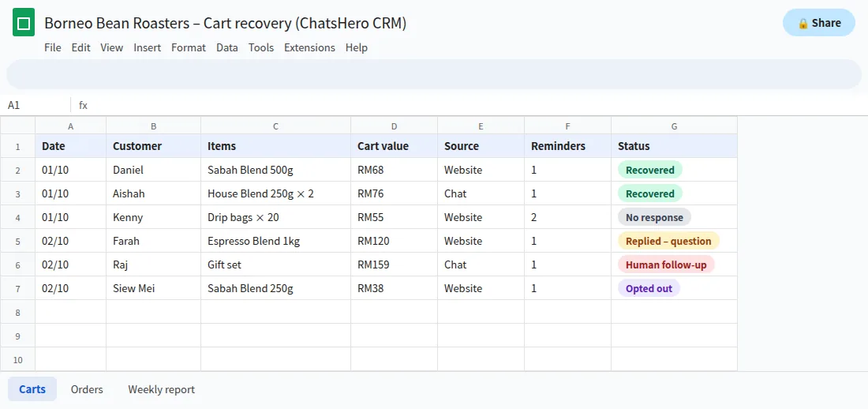
Task: Click the fx formula bar
Action: [470, 105]
